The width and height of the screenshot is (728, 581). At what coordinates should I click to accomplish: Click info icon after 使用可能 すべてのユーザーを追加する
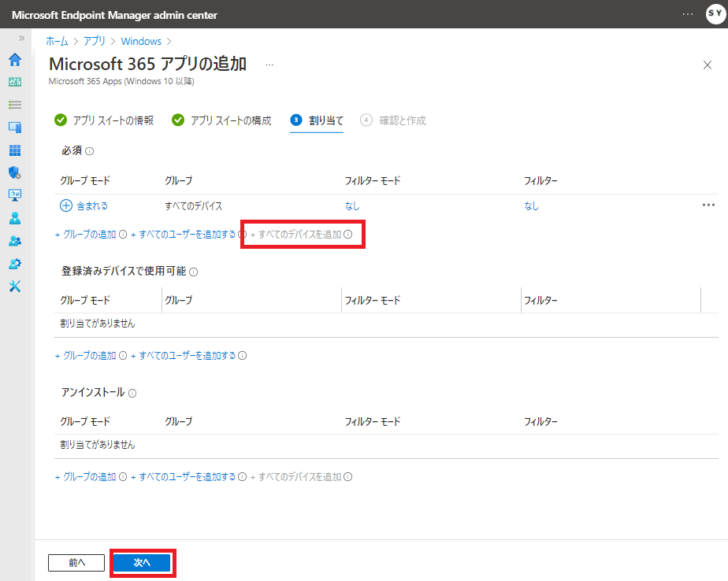pos(243,356)
